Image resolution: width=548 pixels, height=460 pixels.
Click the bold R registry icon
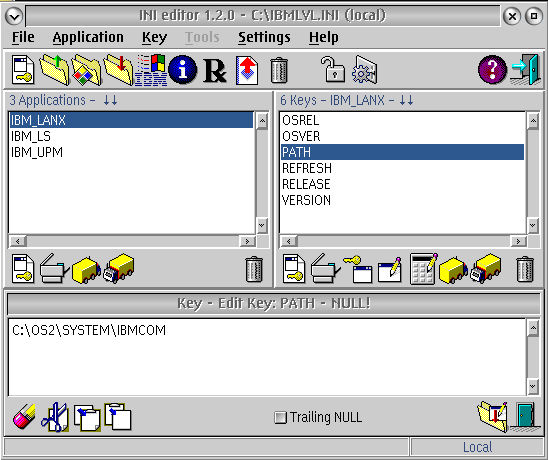pos(215,71)
